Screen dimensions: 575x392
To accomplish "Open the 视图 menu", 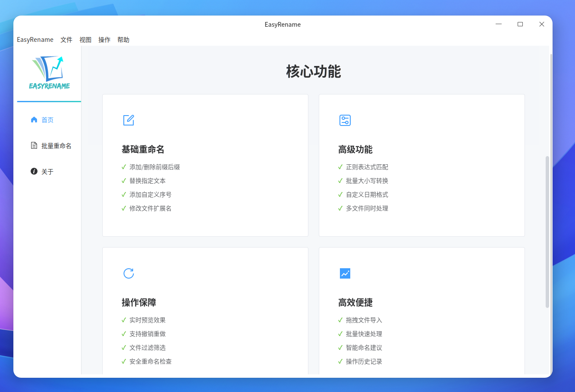I will [x=85, y=40].
